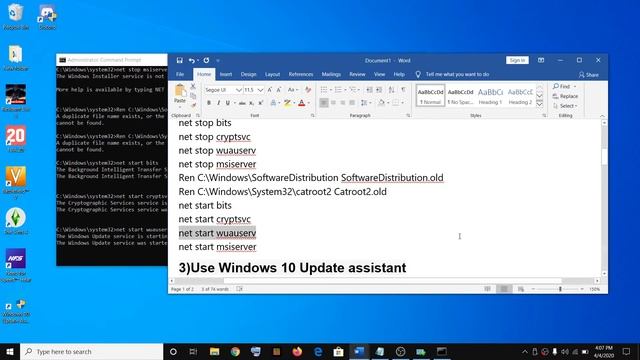Viewport: 640px width, 360px height.
Task: Open the bullets list dropdown
Action: click(331, 90)
